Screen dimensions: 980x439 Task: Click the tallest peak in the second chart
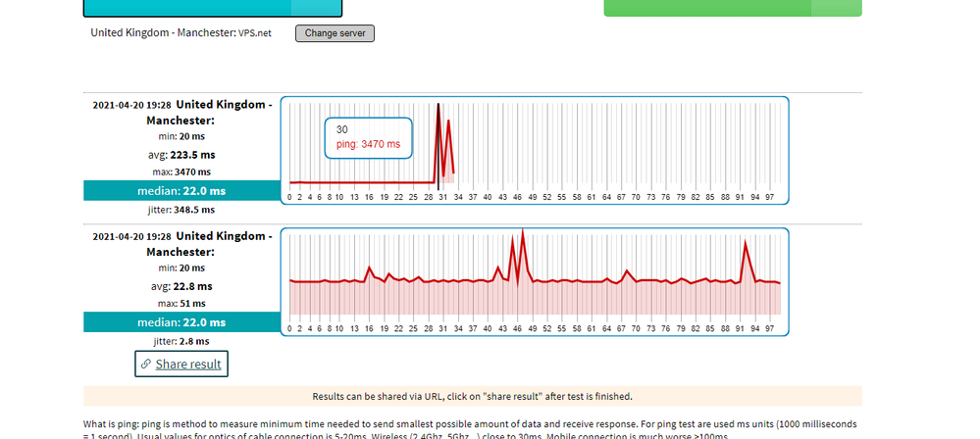point(523,233)
